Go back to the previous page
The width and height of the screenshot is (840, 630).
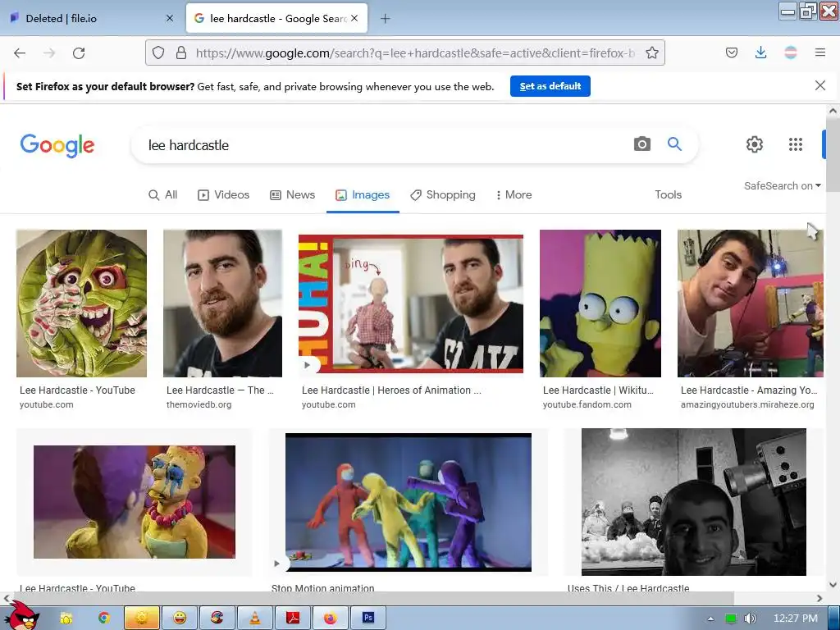[20, 53]
